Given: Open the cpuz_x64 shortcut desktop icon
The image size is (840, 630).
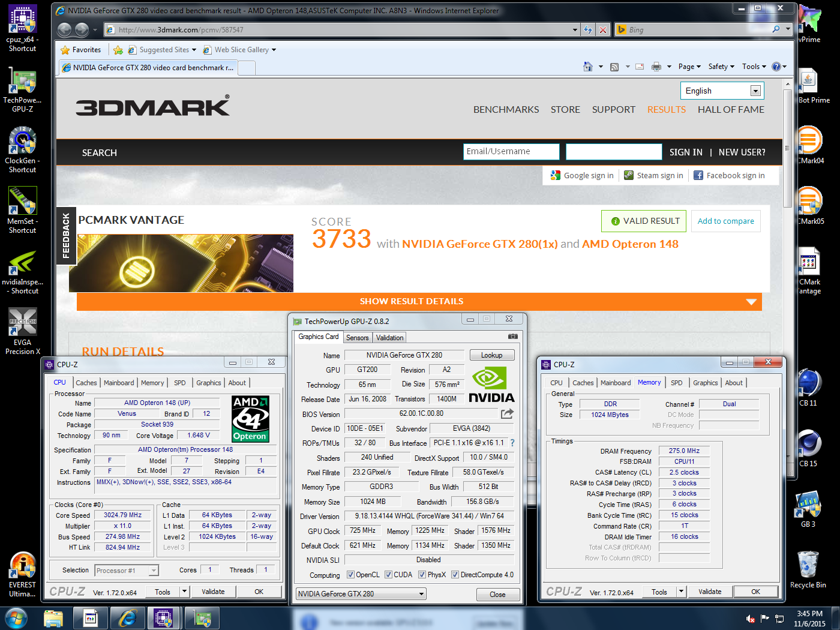Looking at the screenshot, I should [x=22, y=28].
